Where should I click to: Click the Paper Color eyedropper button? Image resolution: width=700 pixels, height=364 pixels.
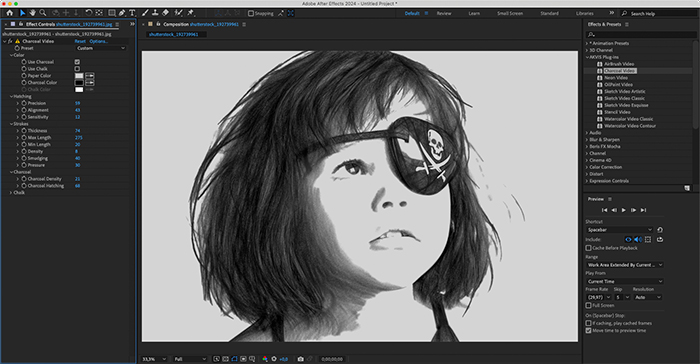point(90,76)
